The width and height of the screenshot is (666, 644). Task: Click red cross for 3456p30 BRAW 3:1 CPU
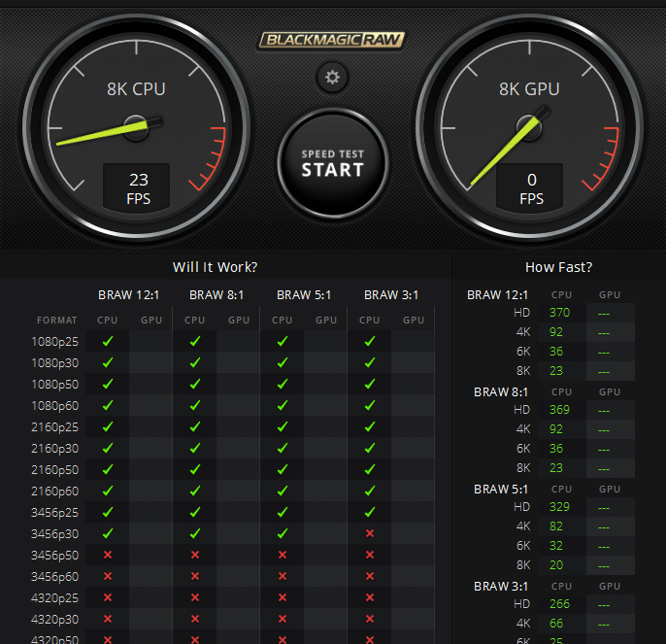(x=370, y=533)
